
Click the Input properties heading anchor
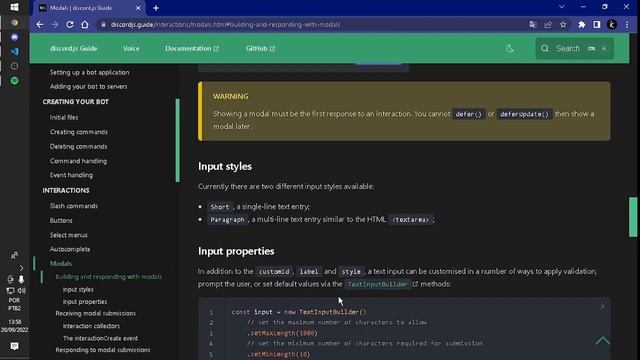click(236, 251)
